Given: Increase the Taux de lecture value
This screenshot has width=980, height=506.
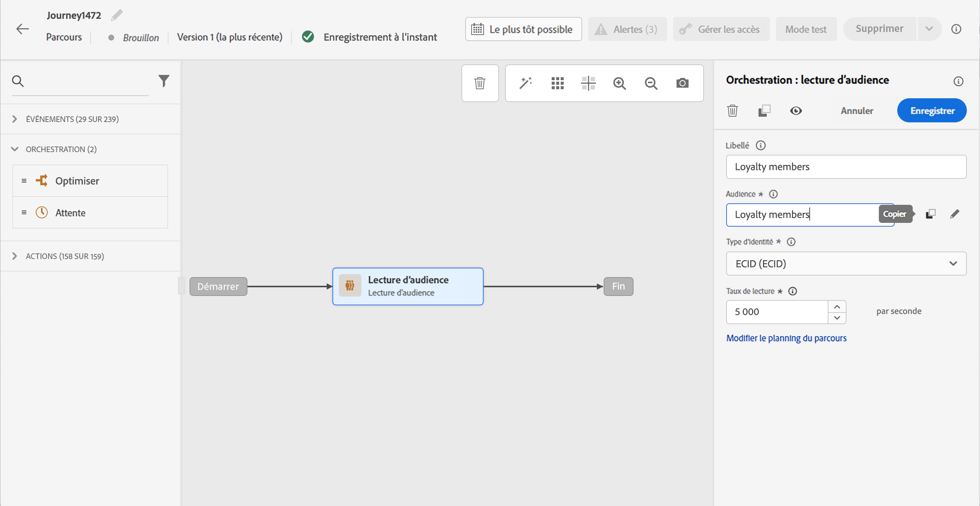Looking at the screenshot, I should coord(837,306).
